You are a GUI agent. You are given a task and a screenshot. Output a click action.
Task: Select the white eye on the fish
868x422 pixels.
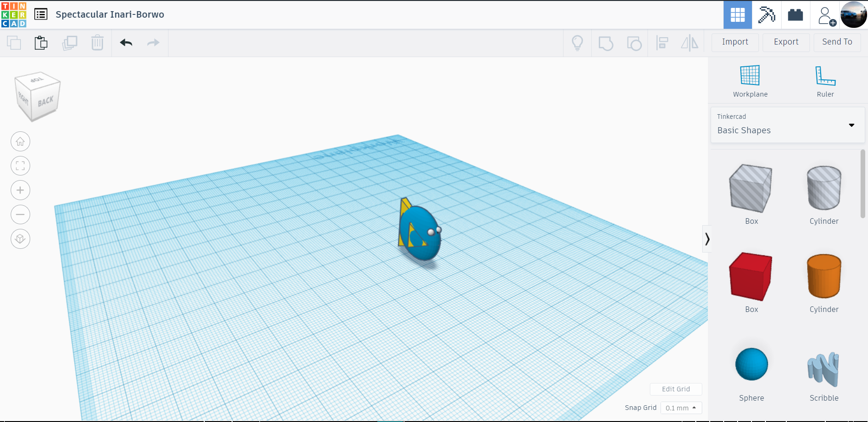[x=431, y=232]
